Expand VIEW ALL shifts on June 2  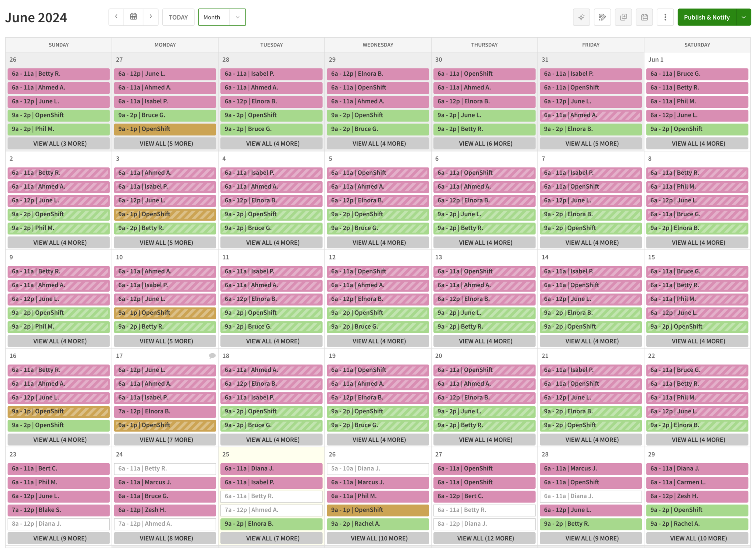pos(58,243)
